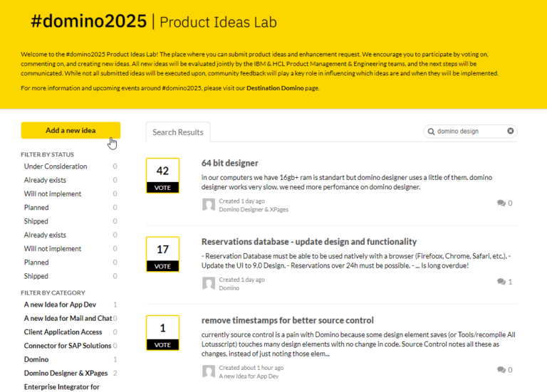Click the FILTER BY STATUS heading
The width and height of the screenshot is (547, 392).
coord(48,154)
